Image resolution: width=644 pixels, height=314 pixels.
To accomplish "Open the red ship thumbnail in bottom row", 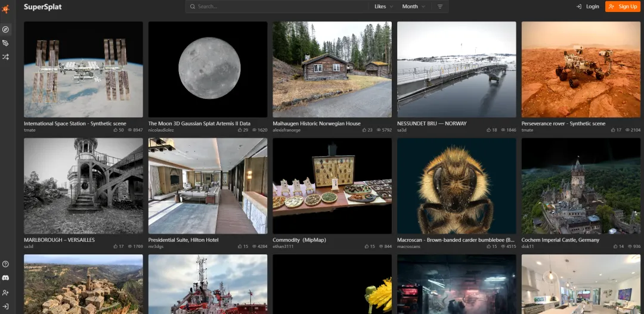I will click(208, 284).
